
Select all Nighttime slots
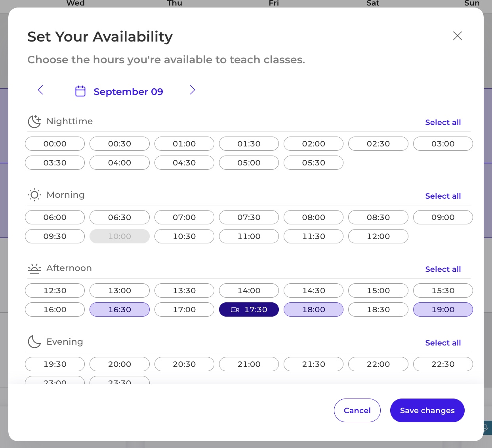tap(443, 122)
